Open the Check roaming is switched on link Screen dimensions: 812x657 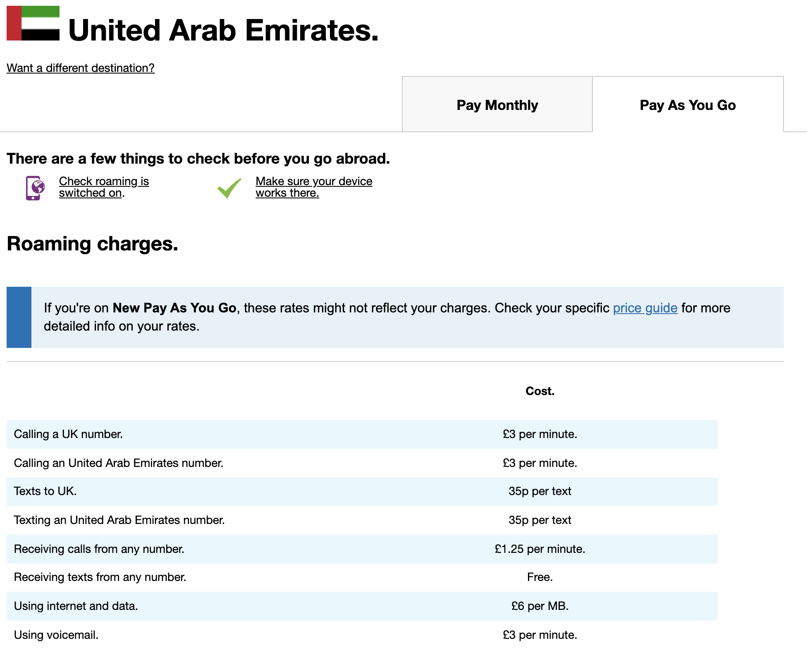click(x=104, y=187)
